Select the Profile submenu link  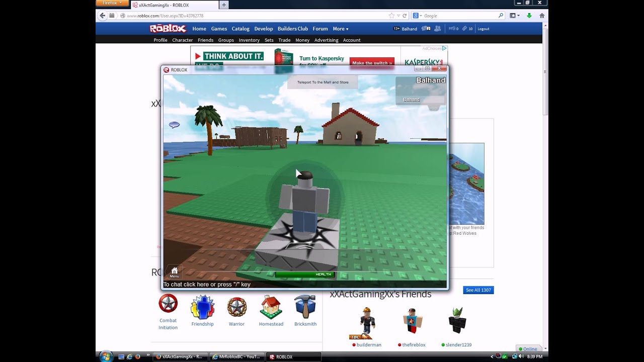coord(160,40)
